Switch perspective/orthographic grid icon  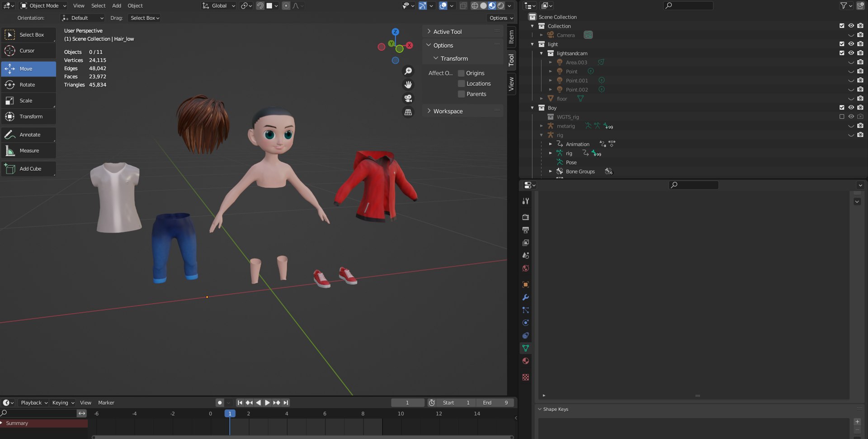tap(408, 112)
